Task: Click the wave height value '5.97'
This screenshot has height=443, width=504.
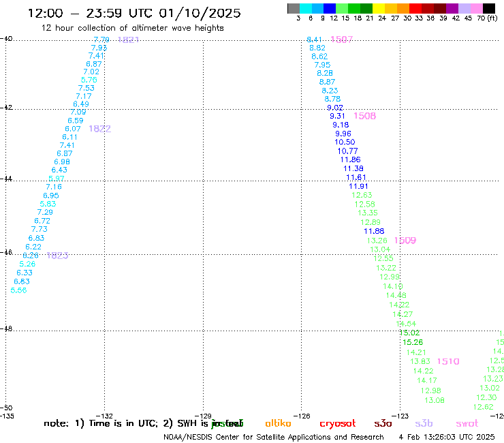Action: tap(57, 179)
